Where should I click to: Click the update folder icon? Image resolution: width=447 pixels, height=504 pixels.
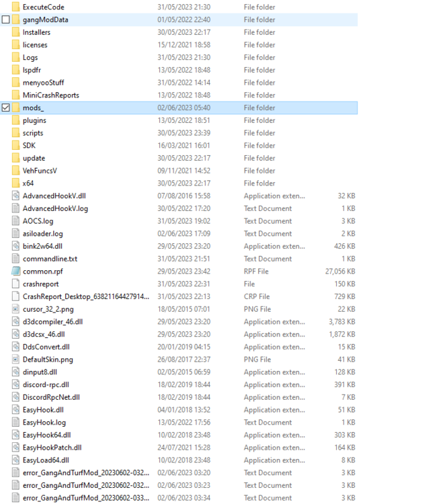[x=15, y=158]
